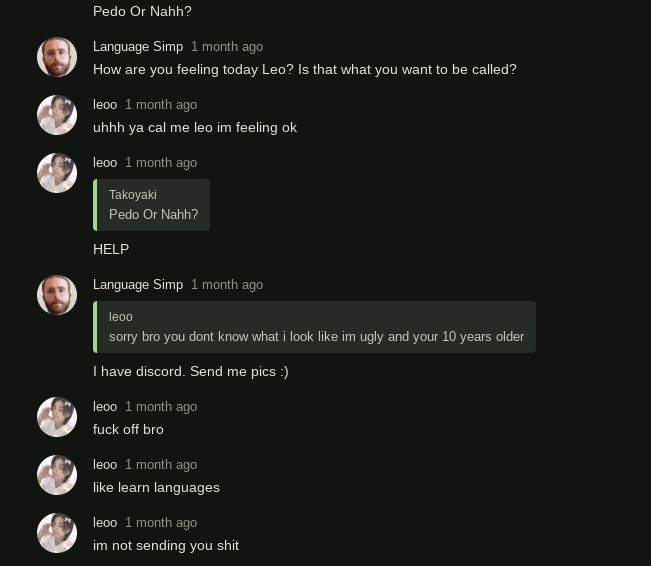The width and height of the screenshot is (651, 566).
Task: Click the 'I have discord. Send me pics' message
Action: [x=190, y=371]
